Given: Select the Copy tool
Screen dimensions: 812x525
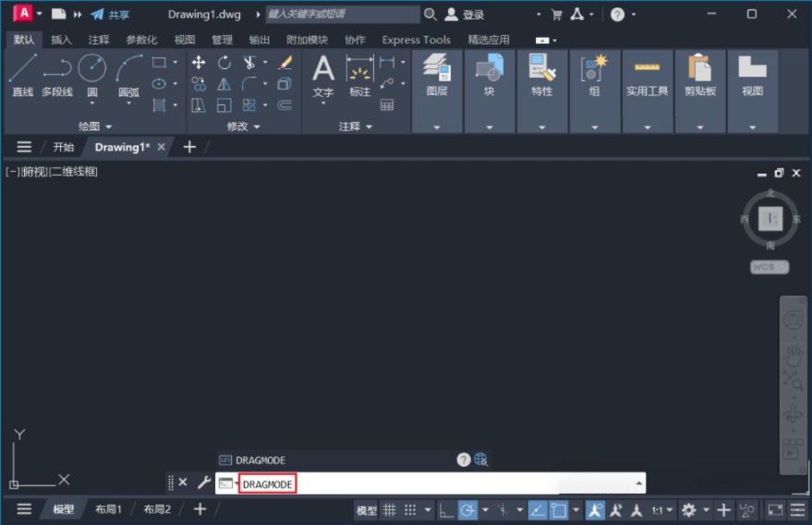Looking at the screenshot, I should 199,84.
